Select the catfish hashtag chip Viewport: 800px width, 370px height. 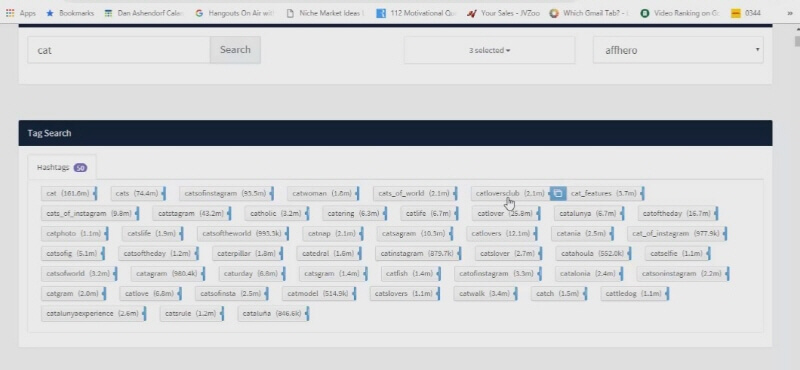(x=411, y=273)
